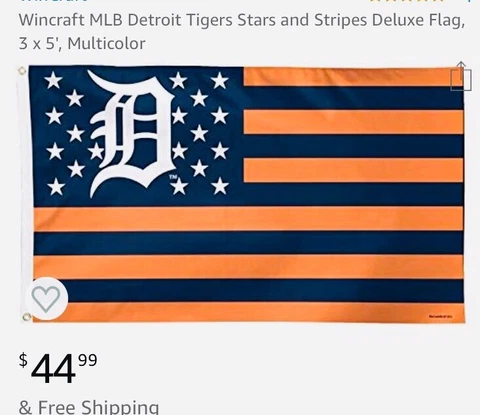Click the TM trademark mark near the logo
Image resolution: width=480 pixels, height=415 pixels.
coord(173,177)
